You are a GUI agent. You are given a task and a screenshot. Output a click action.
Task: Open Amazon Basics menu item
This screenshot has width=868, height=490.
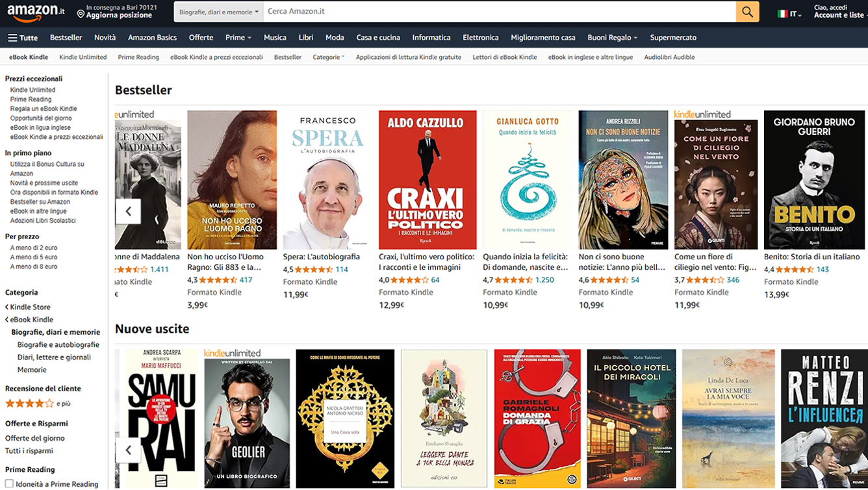pyautogui.click(x=152, y=38)
